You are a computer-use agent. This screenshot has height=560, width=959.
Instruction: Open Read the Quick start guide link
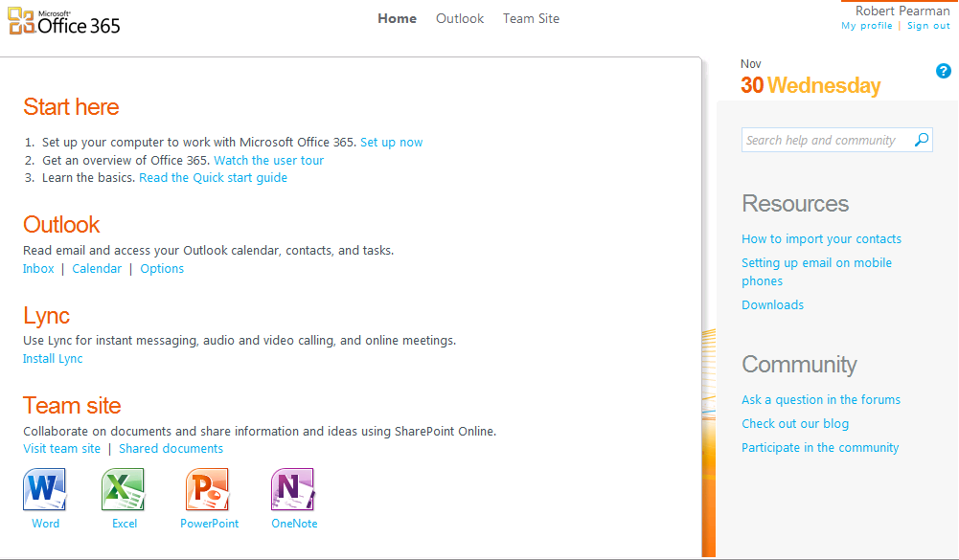pyautogui.click(x=213, y=178)
